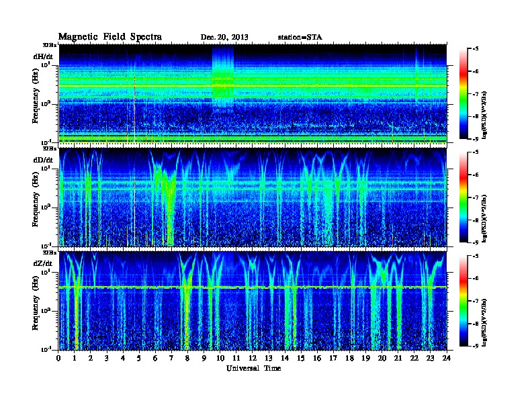532x411 pixels.
Task: Click the time axis tick label "10"
Action: pos(220,358)
